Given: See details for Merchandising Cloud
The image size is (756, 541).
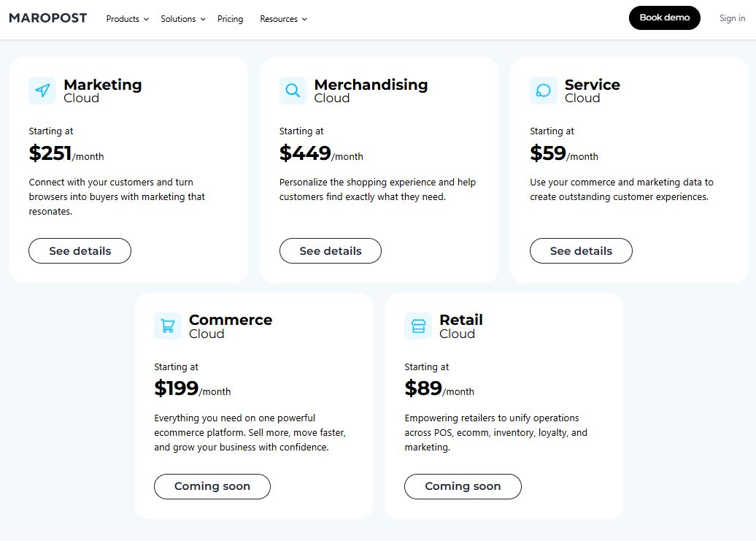Looking at the screenshot, I should pos(331,250).
